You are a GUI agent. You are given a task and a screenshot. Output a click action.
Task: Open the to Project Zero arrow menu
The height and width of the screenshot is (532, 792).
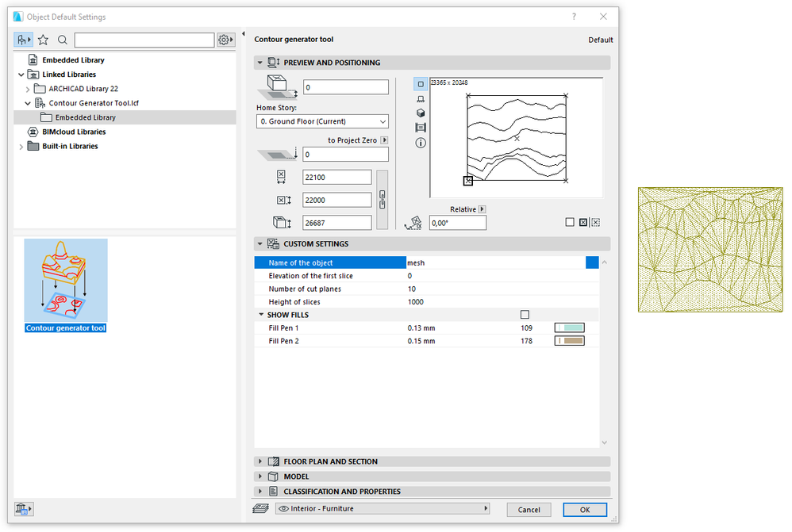pos(384,140)
